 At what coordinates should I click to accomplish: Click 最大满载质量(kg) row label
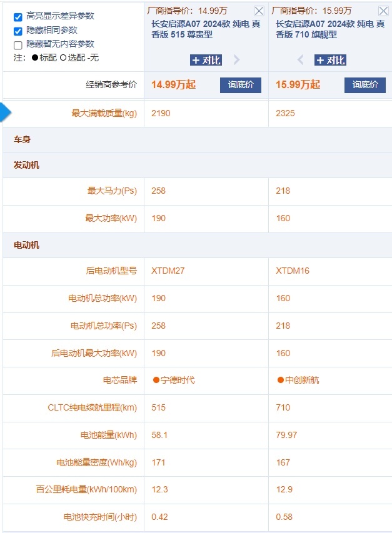(104, 113)
